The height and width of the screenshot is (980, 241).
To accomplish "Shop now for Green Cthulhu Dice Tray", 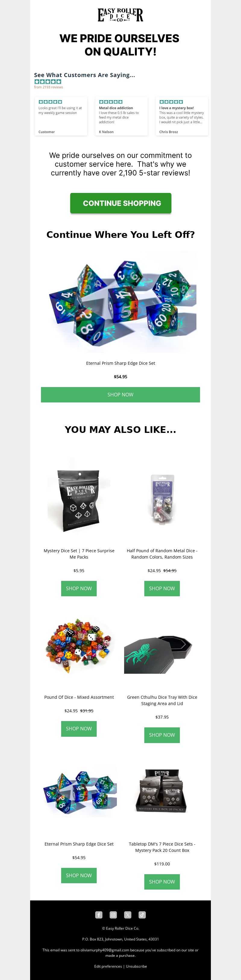I will point(162,735).
